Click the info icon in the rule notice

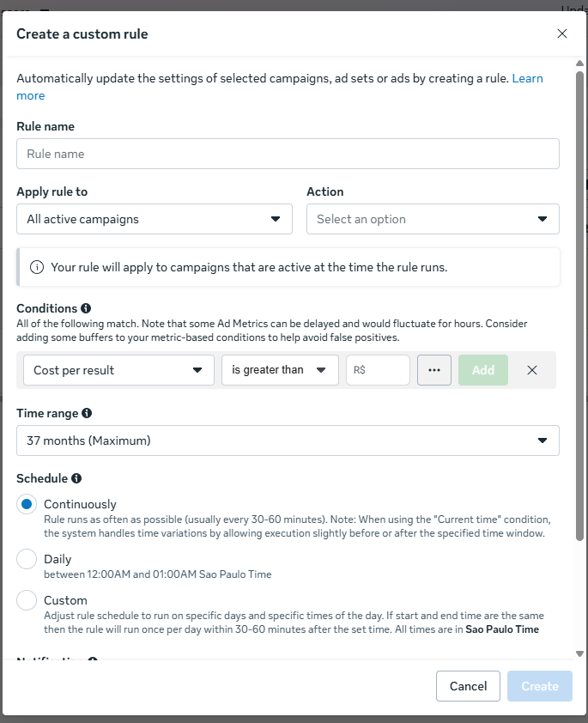pos(37,267)
